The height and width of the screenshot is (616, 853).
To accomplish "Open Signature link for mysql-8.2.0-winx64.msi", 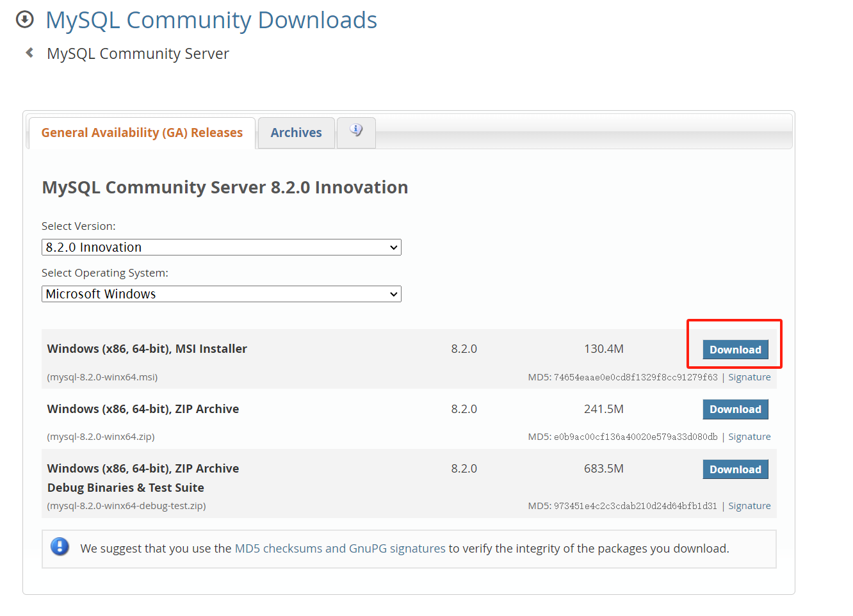I will (749, 377).
